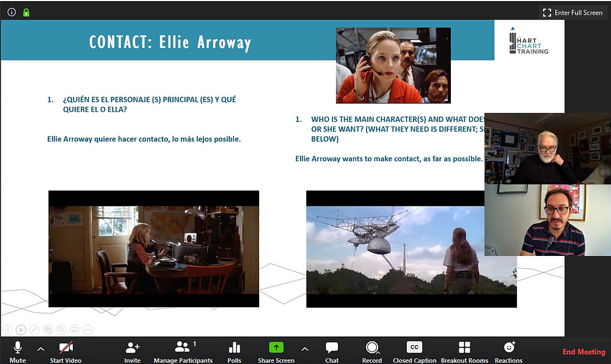Toggle slideshow subtitles icon
Viewport: 611px width, 364px height.
tap(75, 330)
